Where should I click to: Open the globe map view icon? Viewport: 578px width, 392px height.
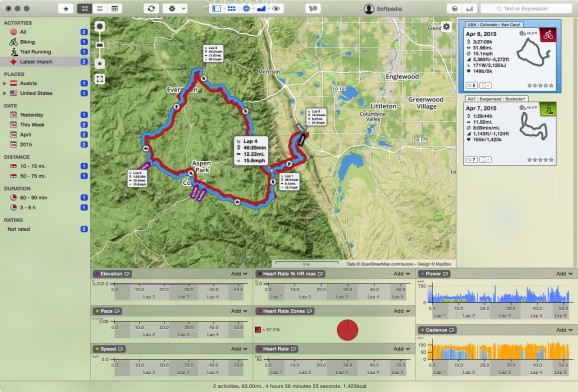pyautogui.click(x=246, y=8)
